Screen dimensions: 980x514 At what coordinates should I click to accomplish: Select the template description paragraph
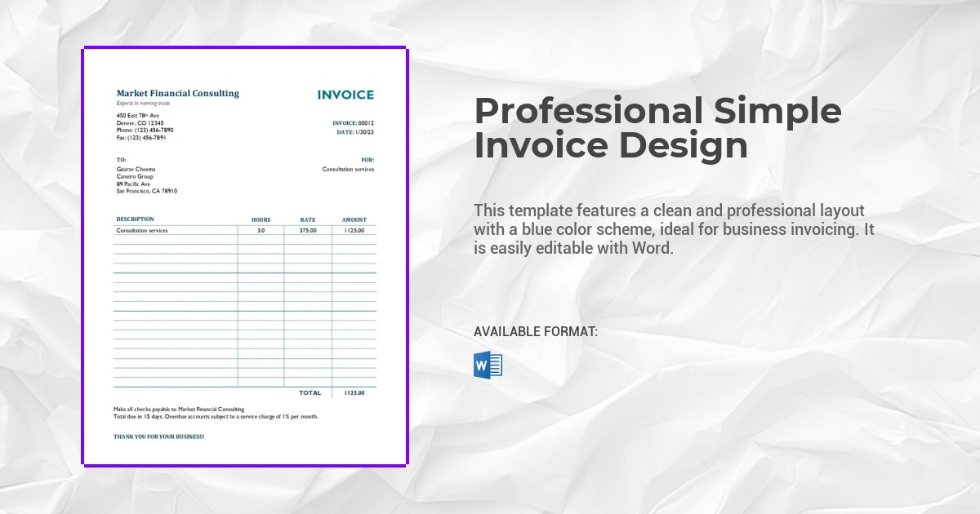(x=674, y=229)
